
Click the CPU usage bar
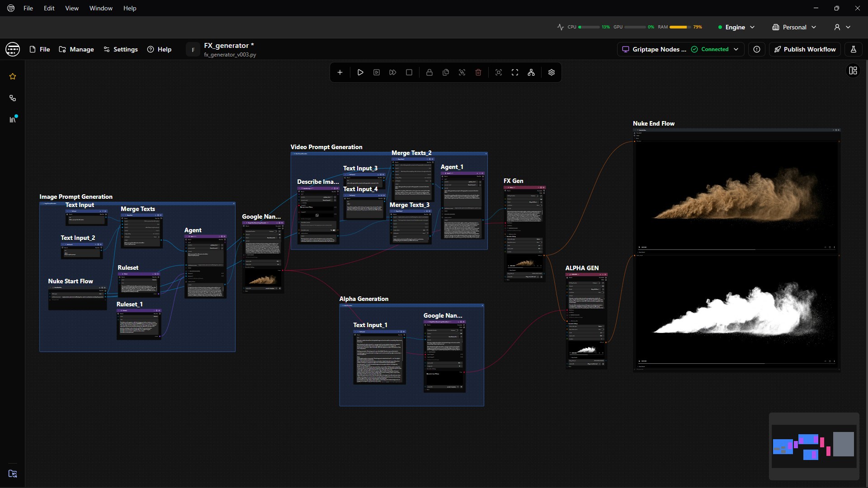coord(589,27)
